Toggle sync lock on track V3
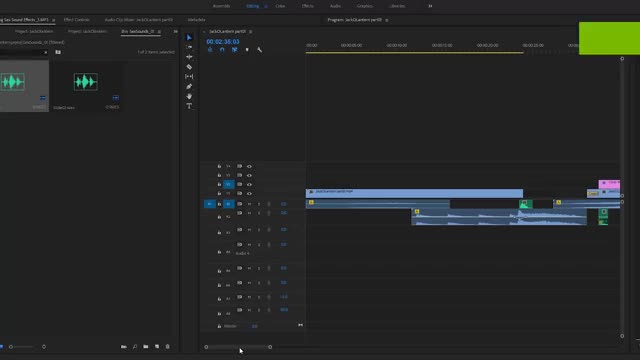 [240, 176]
